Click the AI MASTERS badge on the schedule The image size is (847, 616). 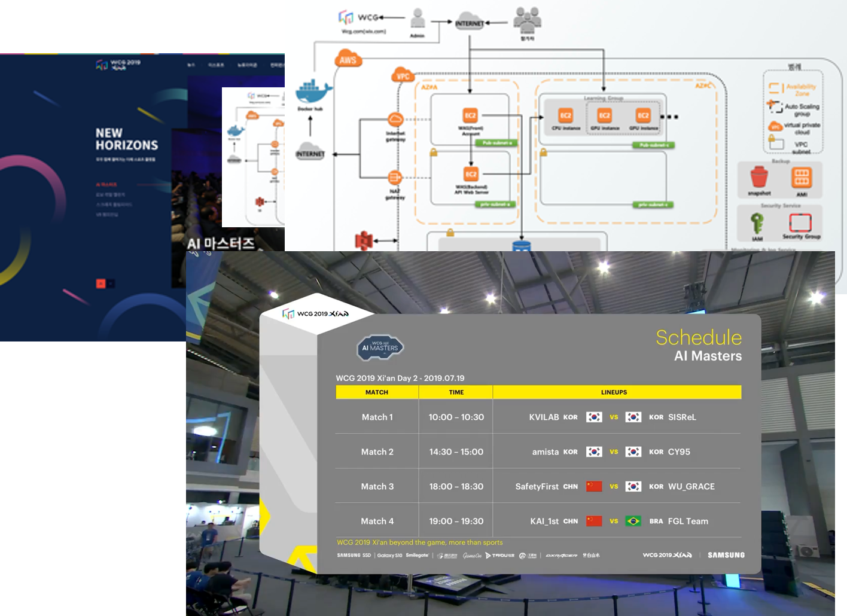(x=380, y=347)
